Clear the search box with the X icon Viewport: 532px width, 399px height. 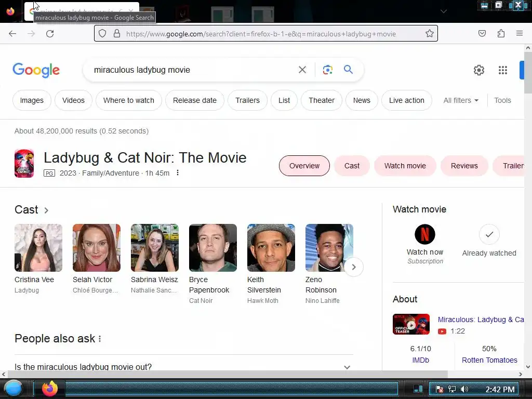click(x=302, y=70)
